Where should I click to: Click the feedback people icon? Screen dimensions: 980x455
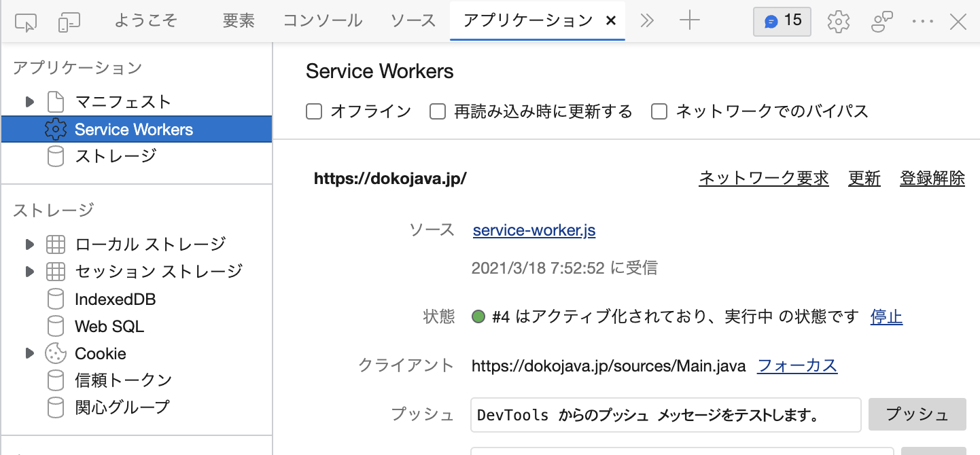tap(881, 22)
